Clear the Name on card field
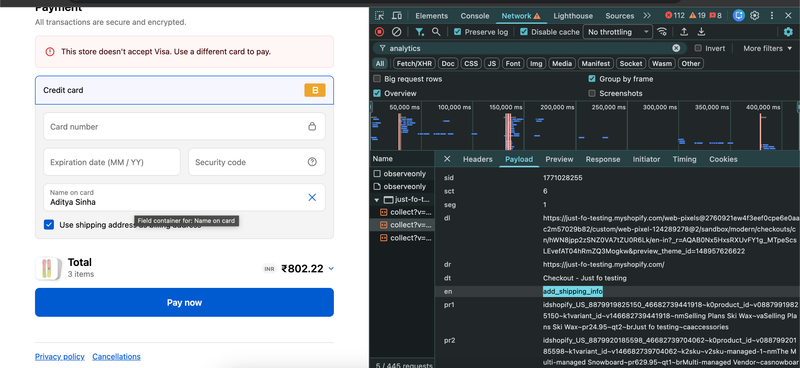 pyautogui.click(x=312, y=198)
